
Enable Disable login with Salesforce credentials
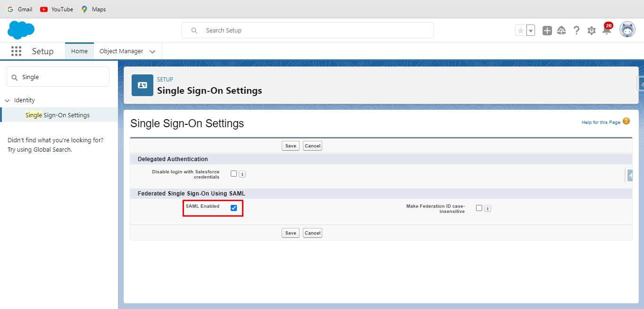(x=233, y=173)
